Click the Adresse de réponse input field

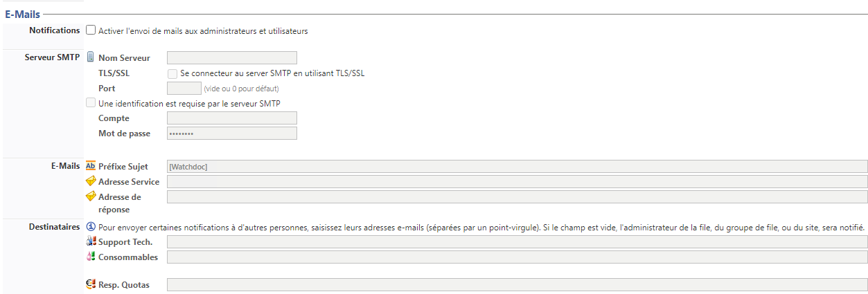click(517, 196)
